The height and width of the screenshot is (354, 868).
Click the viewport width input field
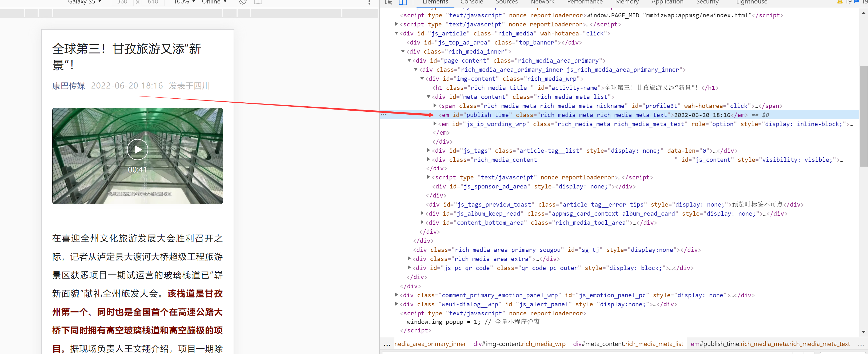tap(122, 2)
